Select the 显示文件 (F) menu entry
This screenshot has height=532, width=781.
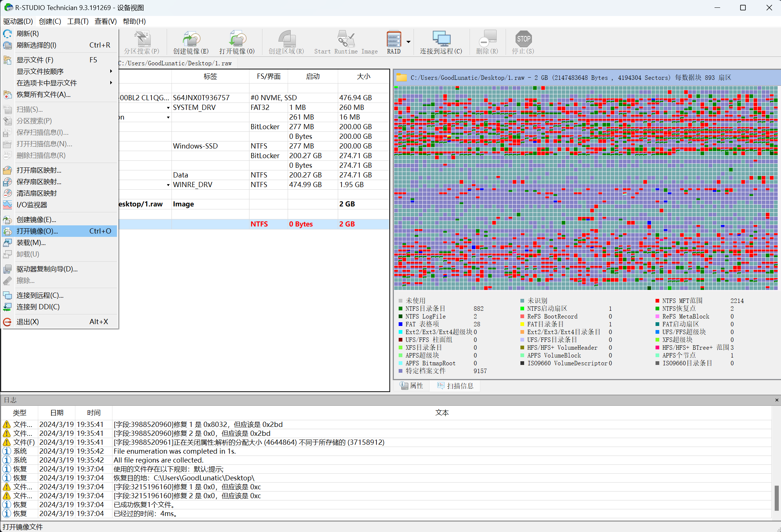click(x=59, y=60)
